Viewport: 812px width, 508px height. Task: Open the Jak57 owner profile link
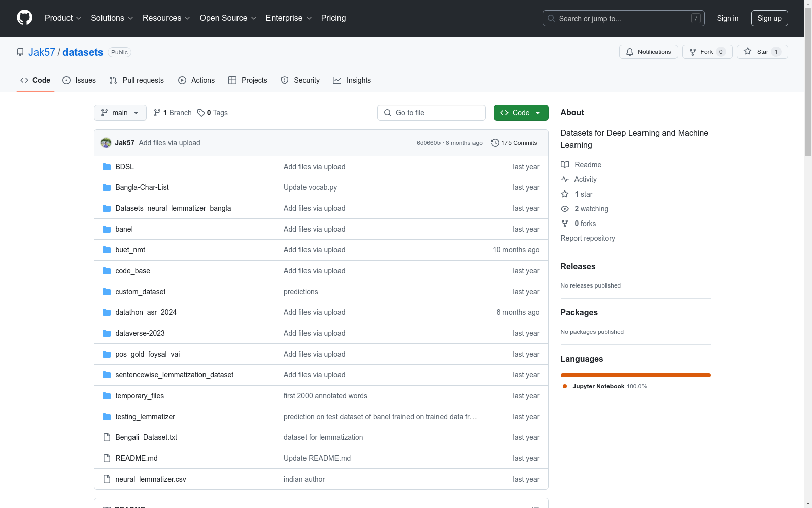tap(42, 52)
